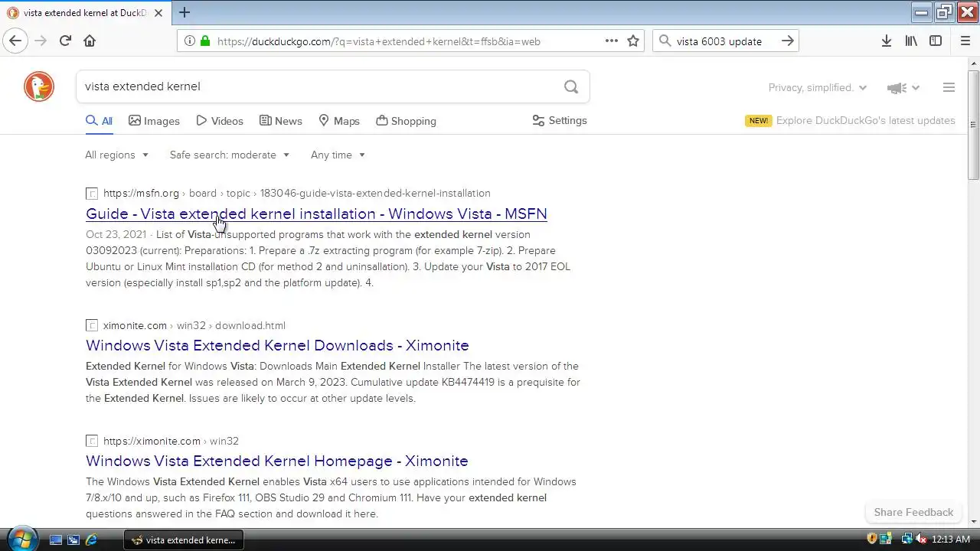Switch to the Shopping tab
Screen dimensions: 980x551
[x=407, y=121]
